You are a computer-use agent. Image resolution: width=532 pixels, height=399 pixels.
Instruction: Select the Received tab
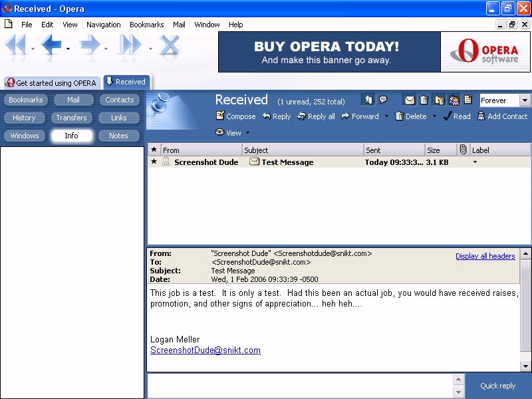tap(126, 82)
